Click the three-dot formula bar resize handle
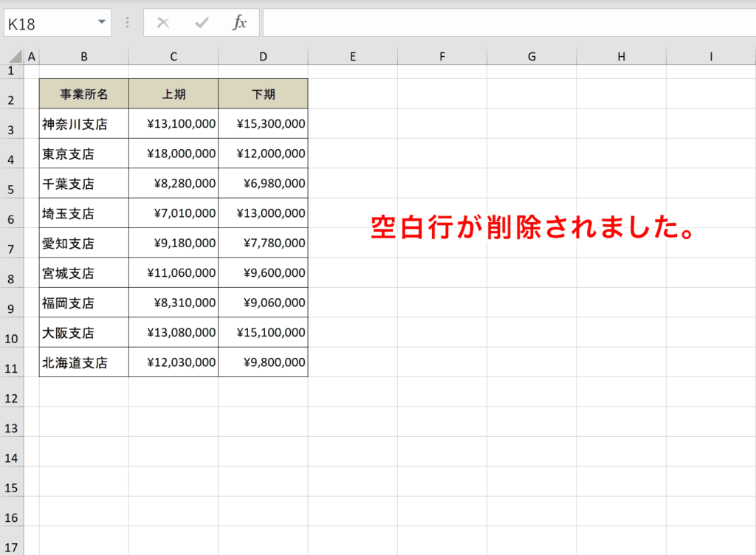Image resolution: width=756 pixels, height=555 pixels. [x=127, y=23]
